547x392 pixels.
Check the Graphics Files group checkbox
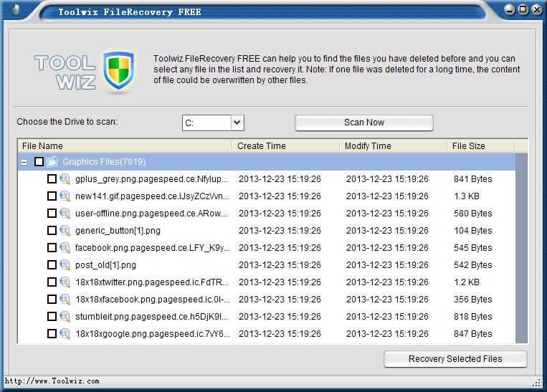[x=39, y=162]
